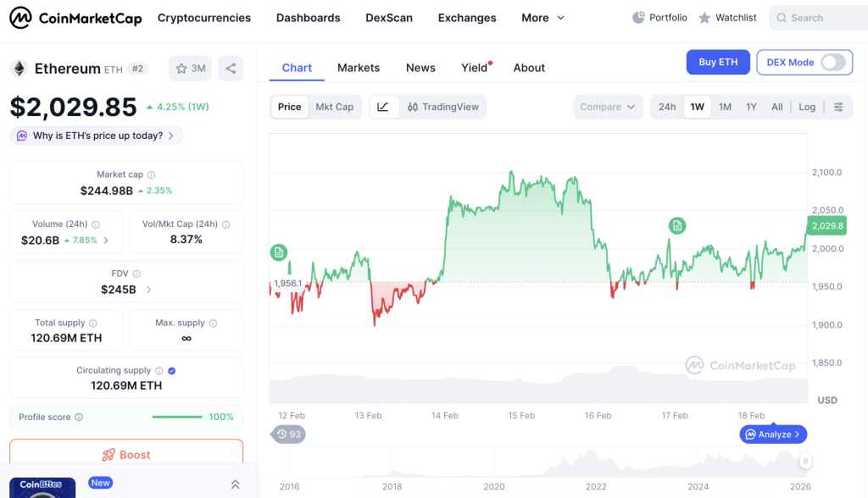Expand the bottom panel with double chevron
This screenshot has height=498, width=868.
click(x=236, y=484)
